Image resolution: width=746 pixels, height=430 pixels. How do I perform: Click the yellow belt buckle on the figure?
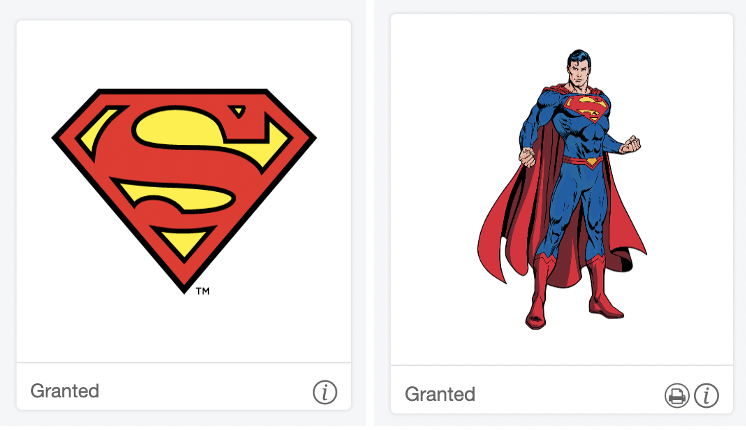click(x=592, y=163)
